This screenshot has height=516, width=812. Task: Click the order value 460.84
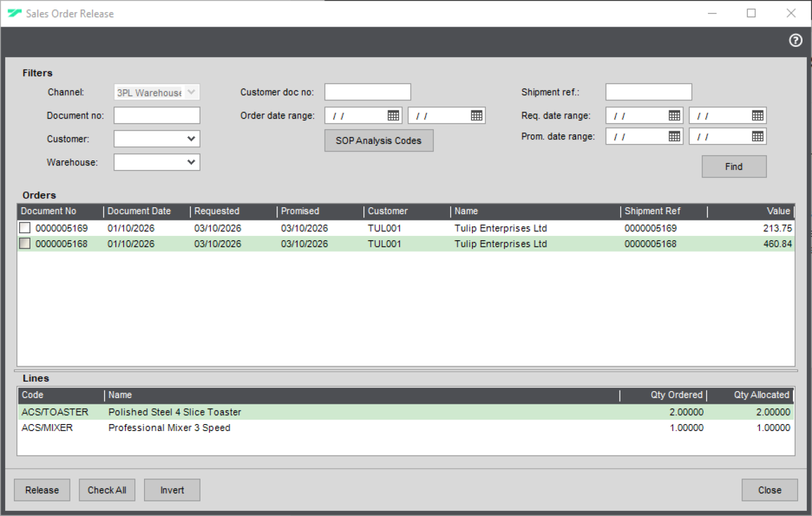(x=778, y=244)
